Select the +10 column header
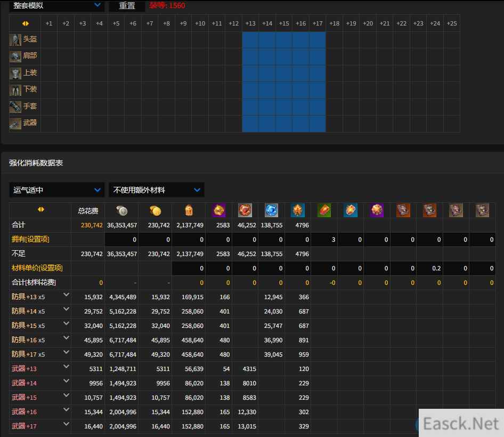Viewport: 504px width, 437px height. tap(200, 23)
